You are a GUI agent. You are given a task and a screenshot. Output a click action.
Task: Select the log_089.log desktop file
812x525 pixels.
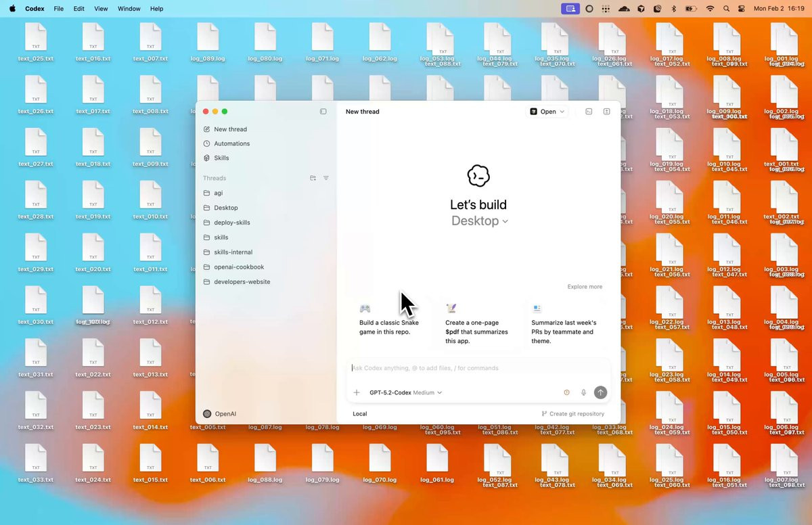pos(208,42)
